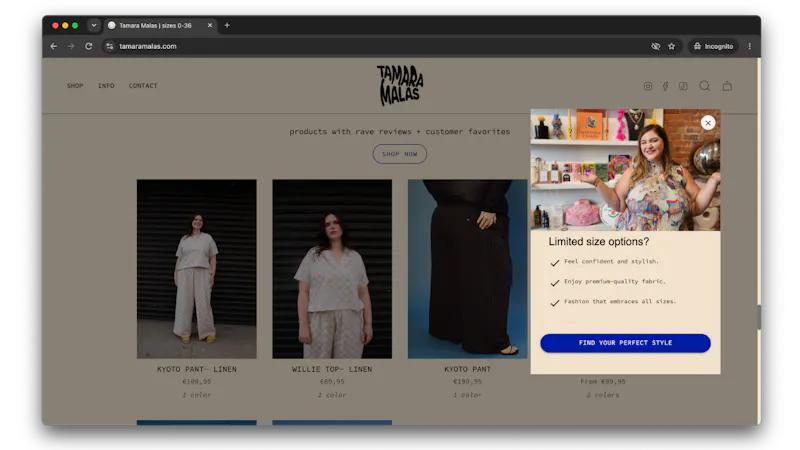Click popup photo of woman in shop
This screenshot has width=800, height=450.
(x=625, y=170)
